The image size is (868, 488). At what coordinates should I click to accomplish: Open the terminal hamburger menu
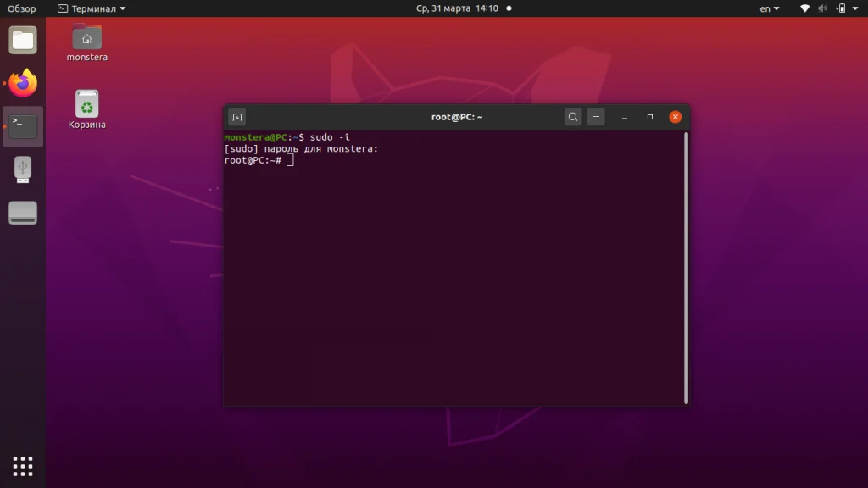click(595, 116)
